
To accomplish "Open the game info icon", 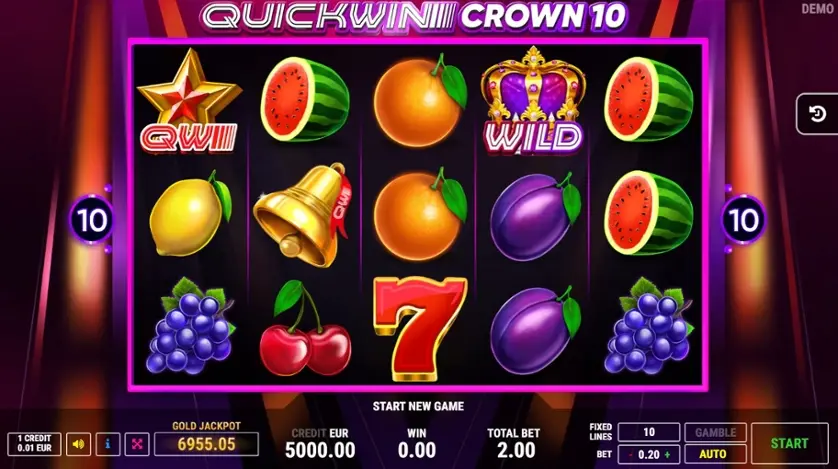I will [108, 444].
